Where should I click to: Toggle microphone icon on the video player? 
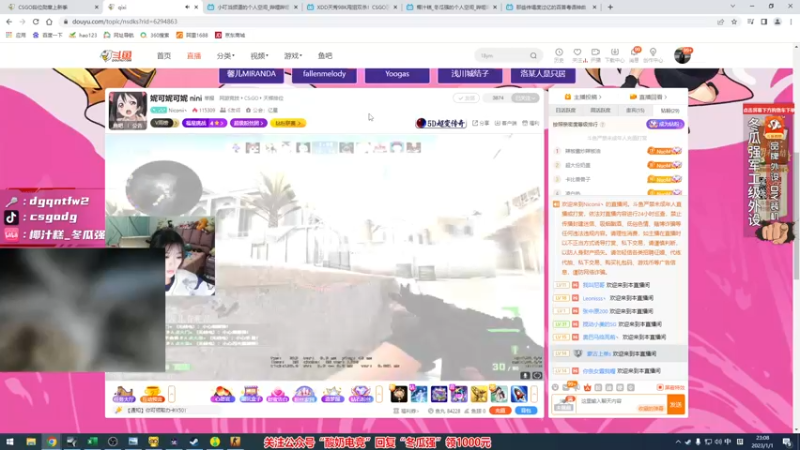pyautogui.click(x=525, y=376)
